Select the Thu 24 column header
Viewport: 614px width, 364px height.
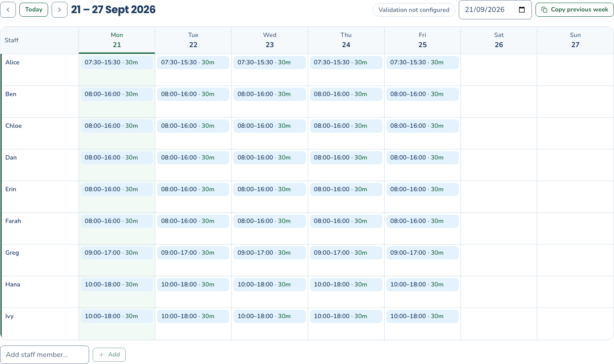346,40
